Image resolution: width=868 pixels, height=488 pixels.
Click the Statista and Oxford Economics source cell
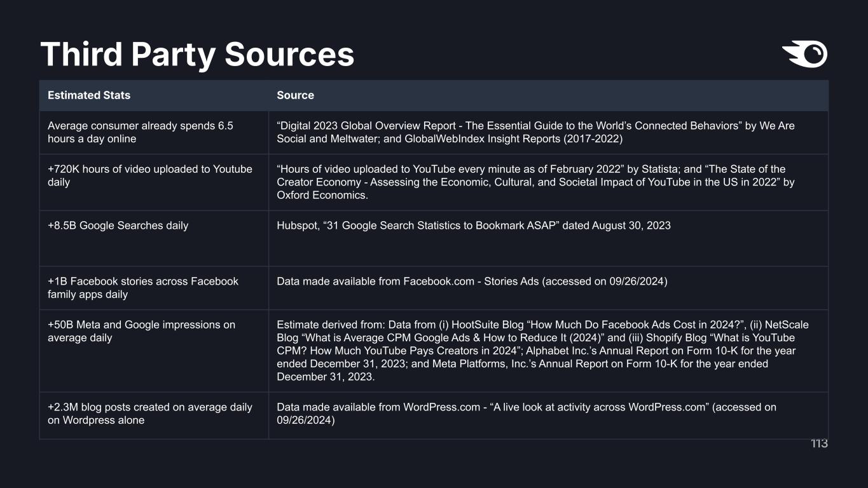tap(548, 182)
